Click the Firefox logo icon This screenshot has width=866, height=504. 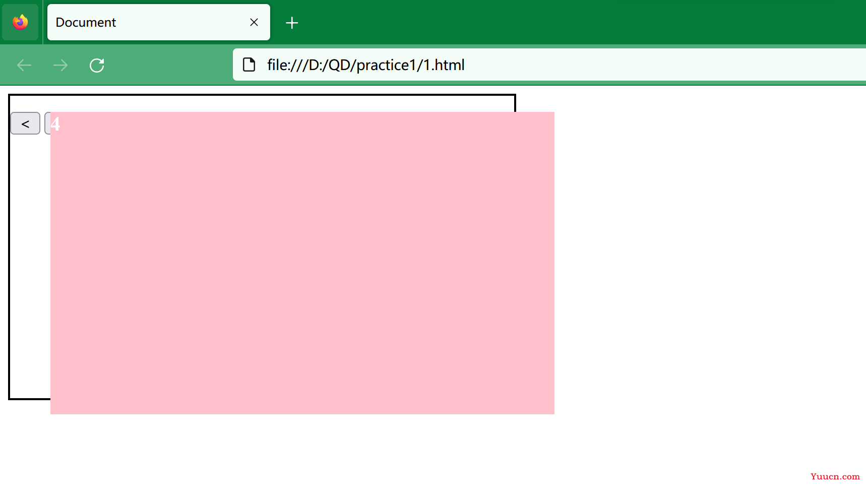coord(20,22)
